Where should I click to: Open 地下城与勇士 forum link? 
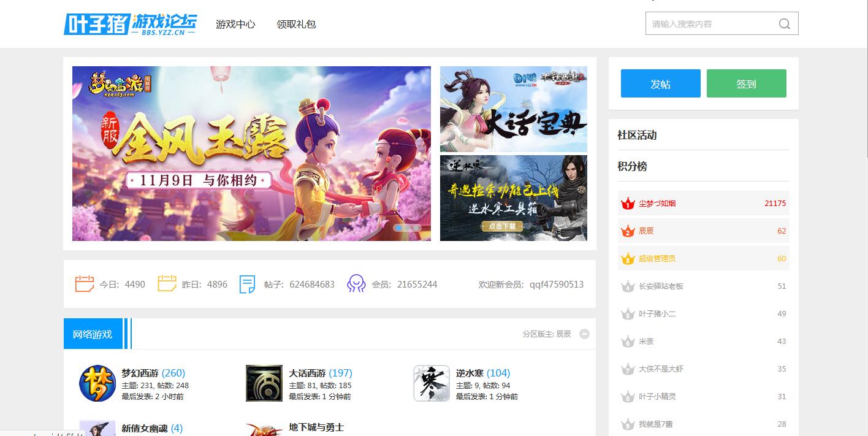(316, 427)
